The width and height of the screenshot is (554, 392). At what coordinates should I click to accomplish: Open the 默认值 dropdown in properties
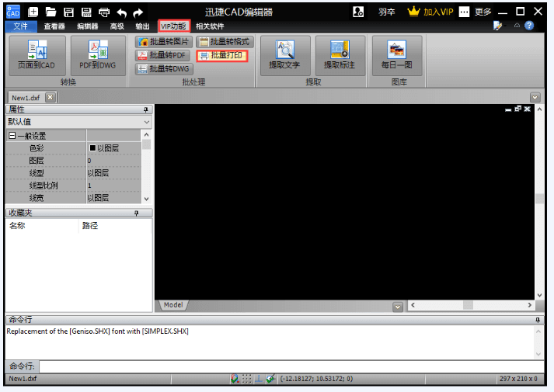pos(147,122)
